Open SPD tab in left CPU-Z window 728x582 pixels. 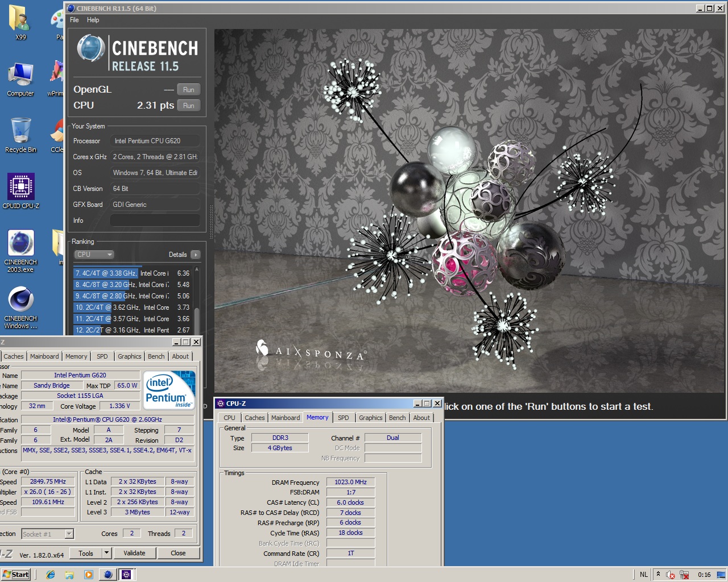pyautogui.click(x=102, y=356)
